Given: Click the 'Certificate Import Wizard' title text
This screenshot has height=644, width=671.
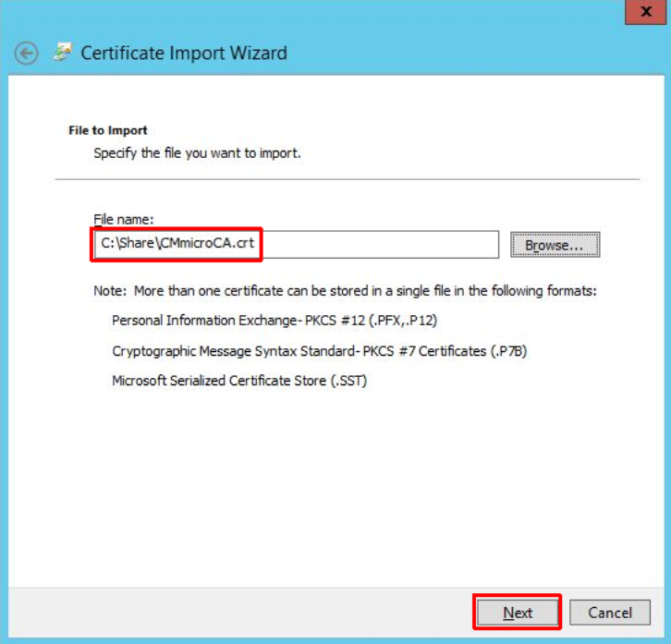Looking at the screenshot, I should click(184, 53).
